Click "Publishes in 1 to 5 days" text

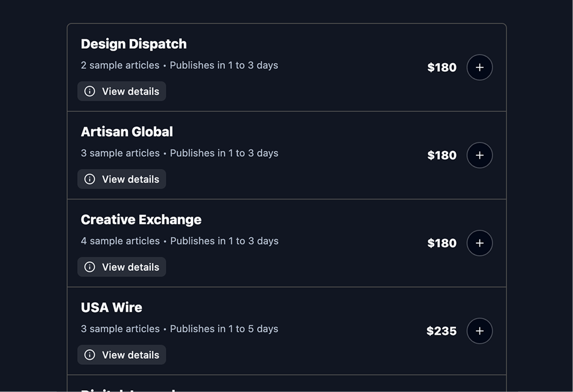click(x=224, y=329)
